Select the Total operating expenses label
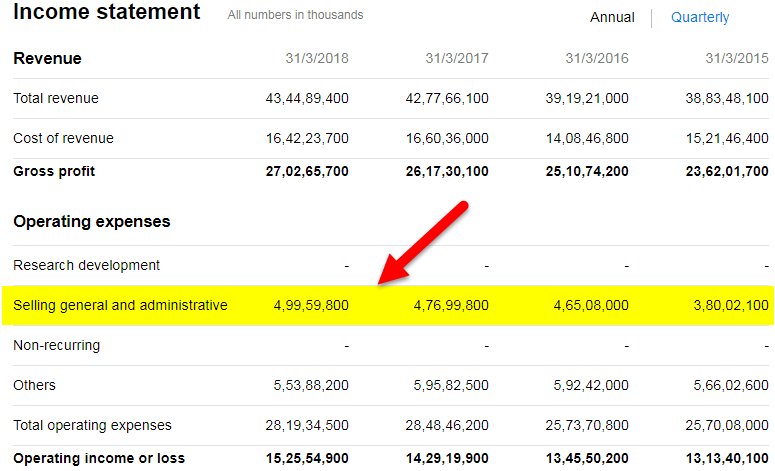This screenshot has height=471, width=775. tap(92, 425)
